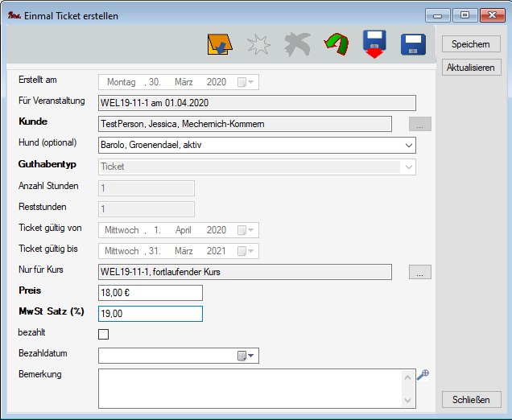Click the green undo arrow icon

[x=336, y=45]
